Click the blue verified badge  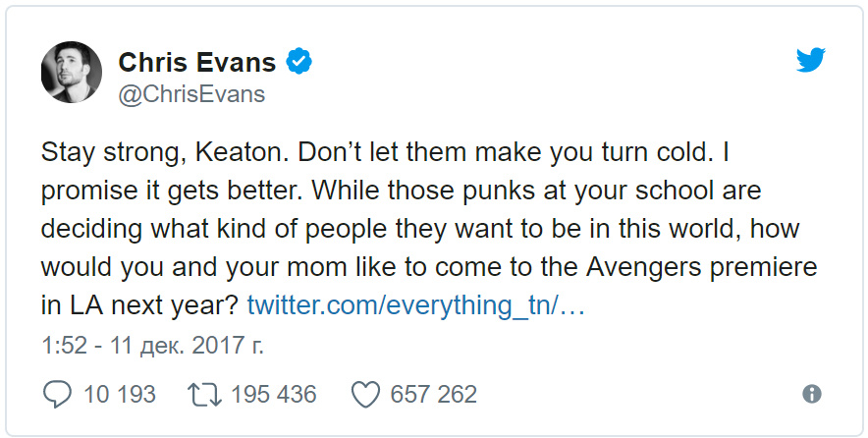coord(298,62)
